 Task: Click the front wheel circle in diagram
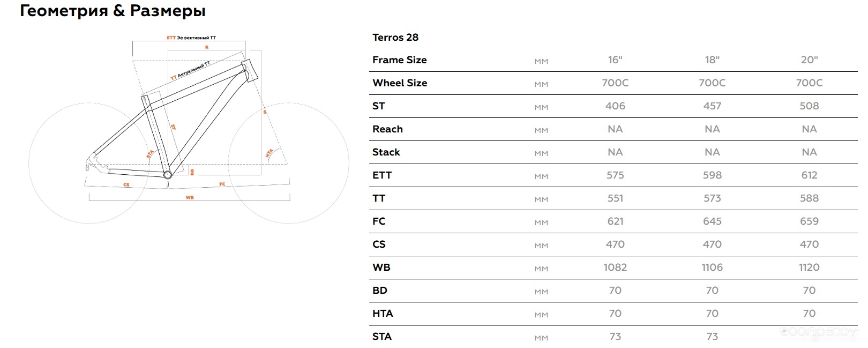[289, 163]
